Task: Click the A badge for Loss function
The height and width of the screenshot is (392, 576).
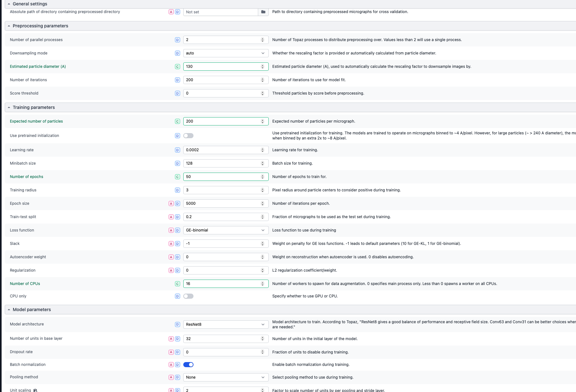Action: click(171, 230)
